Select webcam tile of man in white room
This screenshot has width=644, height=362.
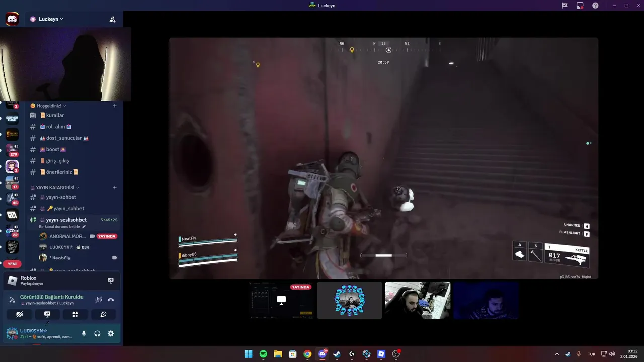click(418, 300)
